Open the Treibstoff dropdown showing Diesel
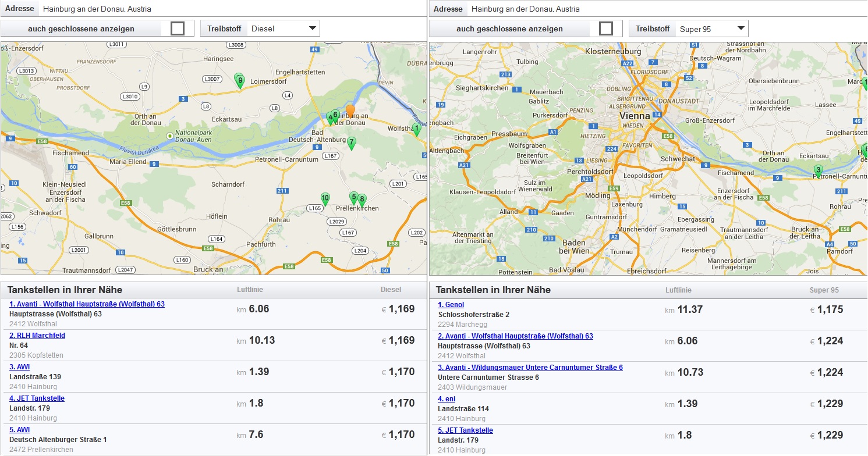This screenshot has width=868, height=456. coord(283,28)
